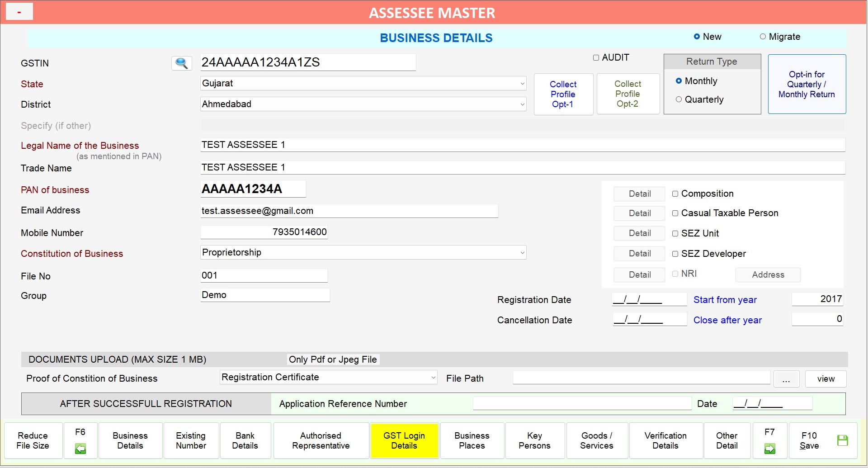The height and width of the screenshot is (468, 868).
Task: Click the F7 green forward arrow
Action: point(769,448)
